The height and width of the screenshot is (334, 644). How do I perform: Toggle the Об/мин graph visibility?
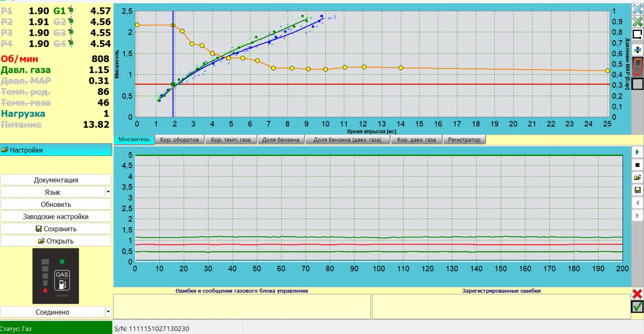point(20,59)
